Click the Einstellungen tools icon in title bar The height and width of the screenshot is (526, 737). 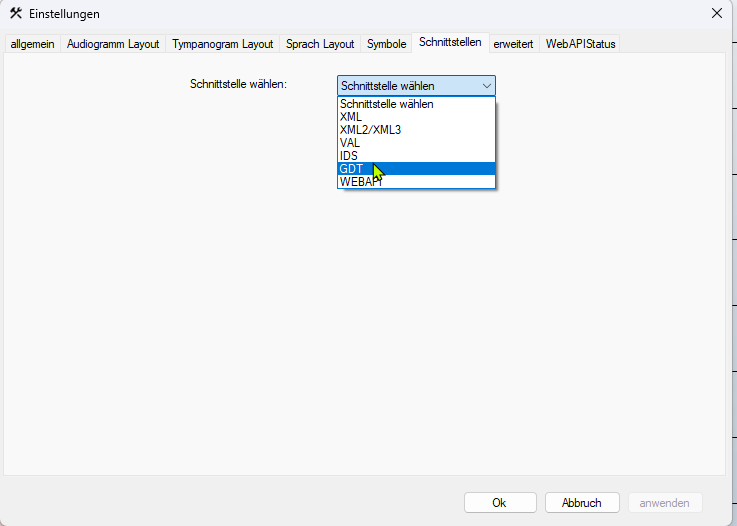tap(16, 14)
